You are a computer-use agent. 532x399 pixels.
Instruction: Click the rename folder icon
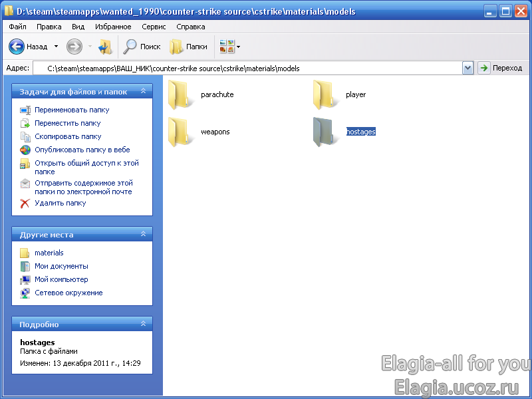coord(25,110)
